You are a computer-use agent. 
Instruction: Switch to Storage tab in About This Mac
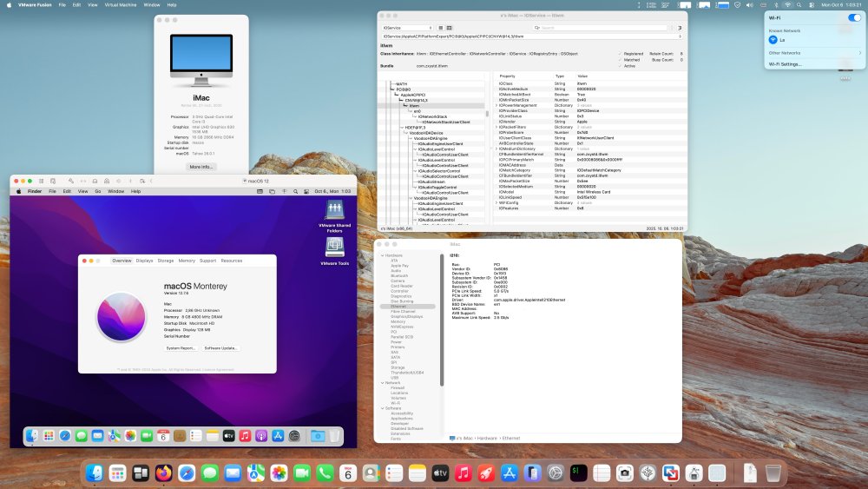(166, 261)
